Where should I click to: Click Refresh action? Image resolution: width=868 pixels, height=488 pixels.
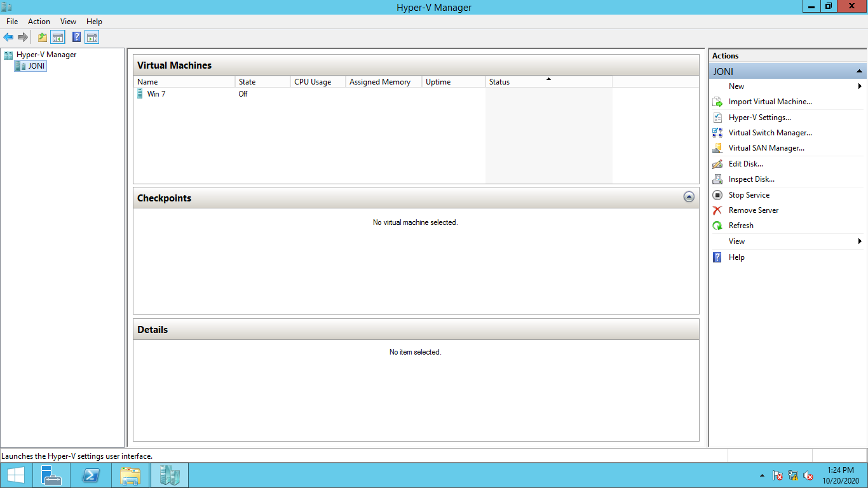[x=741, y=226]
